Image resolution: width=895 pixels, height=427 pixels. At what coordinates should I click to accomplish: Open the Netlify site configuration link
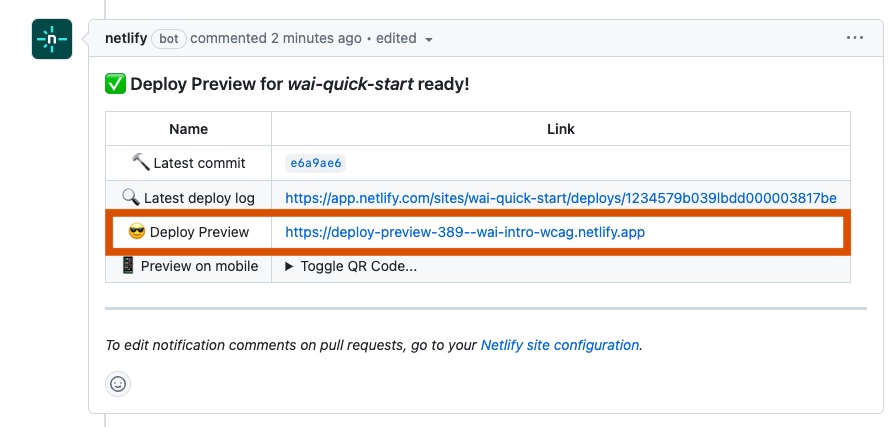[x=559, y=345]
